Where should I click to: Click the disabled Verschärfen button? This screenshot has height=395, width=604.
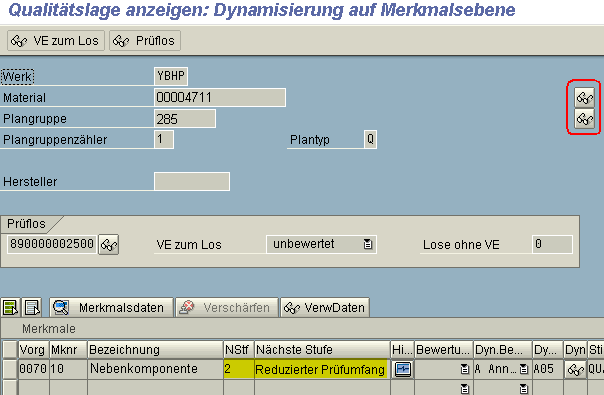[x=227, y=308]
